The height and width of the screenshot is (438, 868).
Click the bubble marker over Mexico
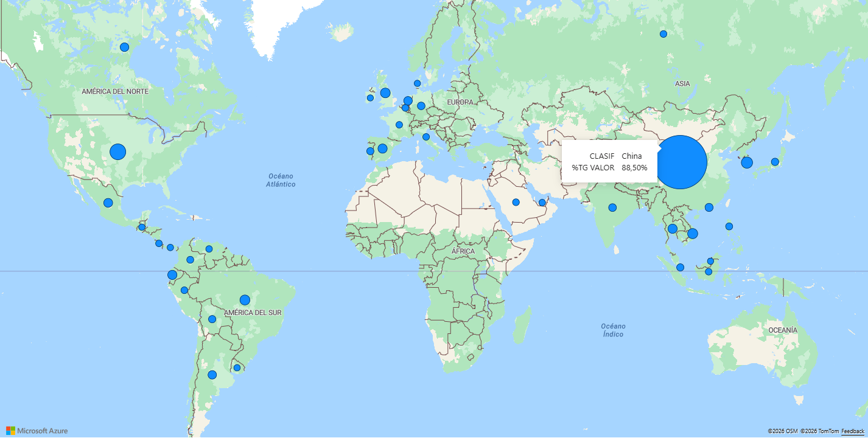click(108, 203)
